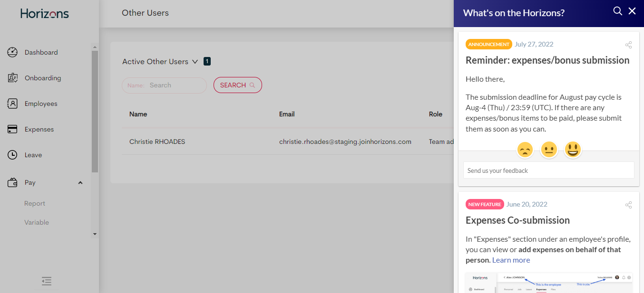Screen dimensions: 644x293
Task: Rate the announcement with the sad face
Action: click(x=525, y=150)
